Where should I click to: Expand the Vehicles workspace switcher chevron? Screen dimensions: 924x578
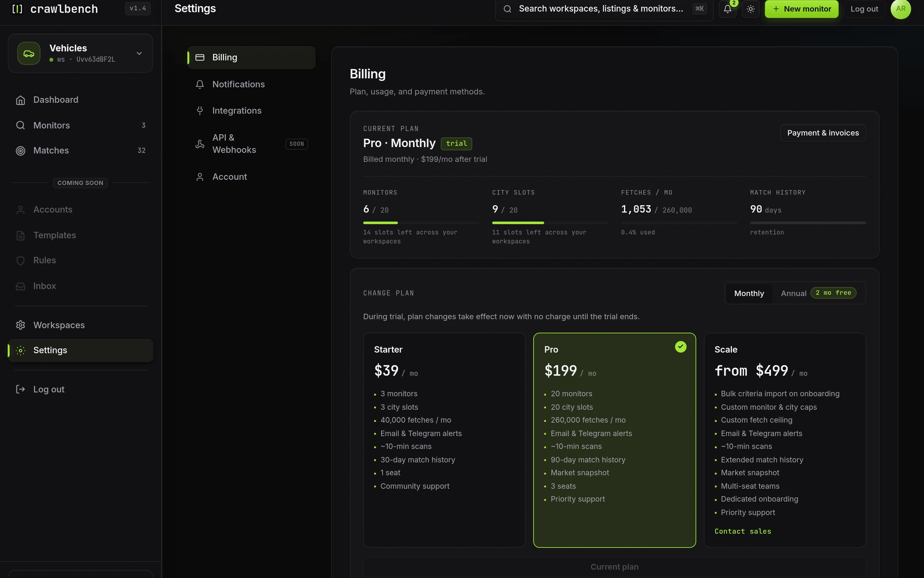pyautogui.click(x=139, y=54)
